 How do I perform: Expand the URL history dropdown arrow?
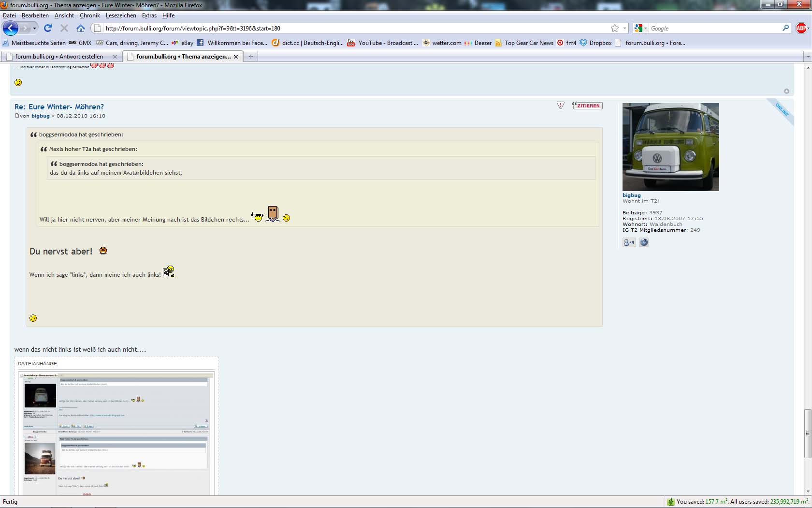click(x=624, y=29)
